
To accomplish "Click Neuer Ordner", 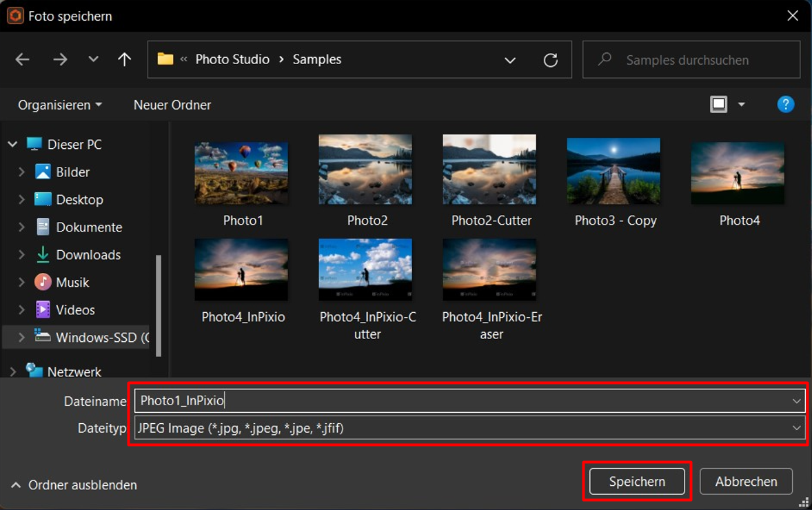I will 172,105.
